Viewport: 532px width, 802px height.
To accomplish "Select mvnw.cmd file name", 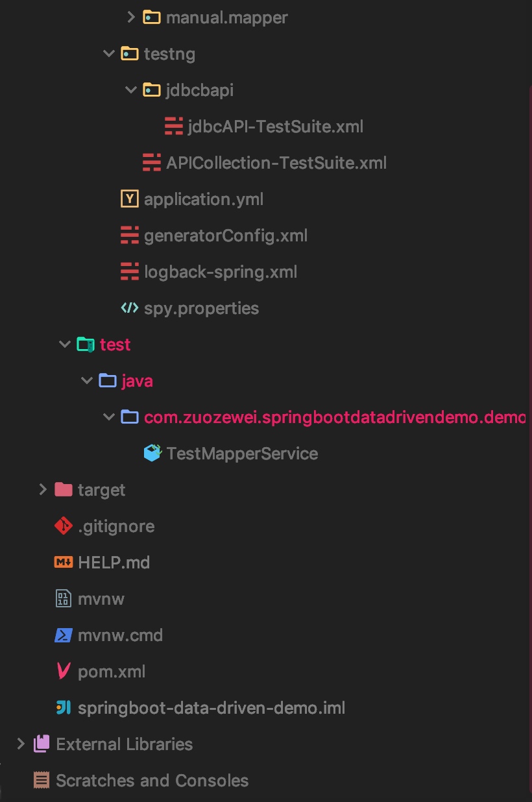I will pyautogui.click(x=120, y=635).
